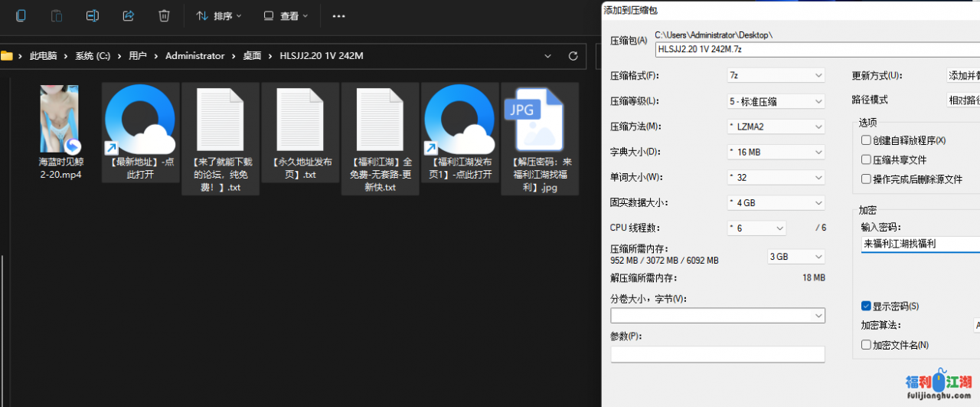Uncheck the 显示密码 checkbox
980x407 pixels.
pyautogui.click(x=866, y=306)
